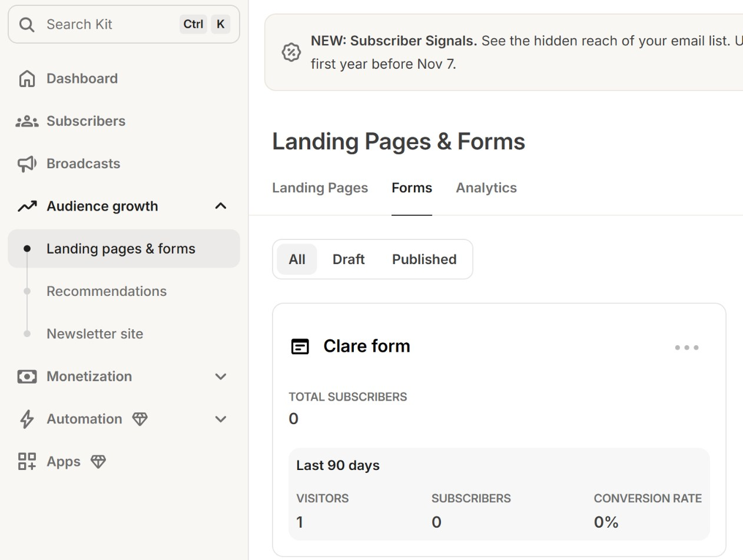
Task: Click the Subscribers people icon
Action: pos(27,121)
